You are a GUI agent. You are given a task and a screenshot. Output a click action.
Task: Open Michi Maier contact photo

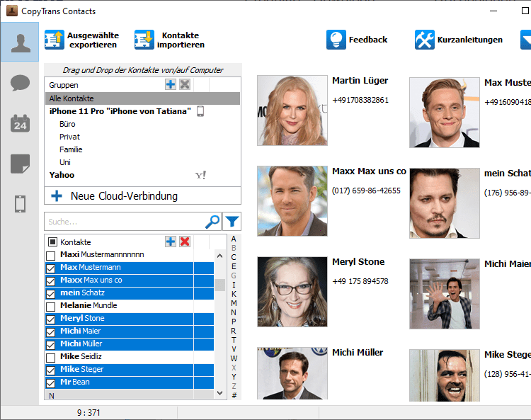tap(445, 294)
